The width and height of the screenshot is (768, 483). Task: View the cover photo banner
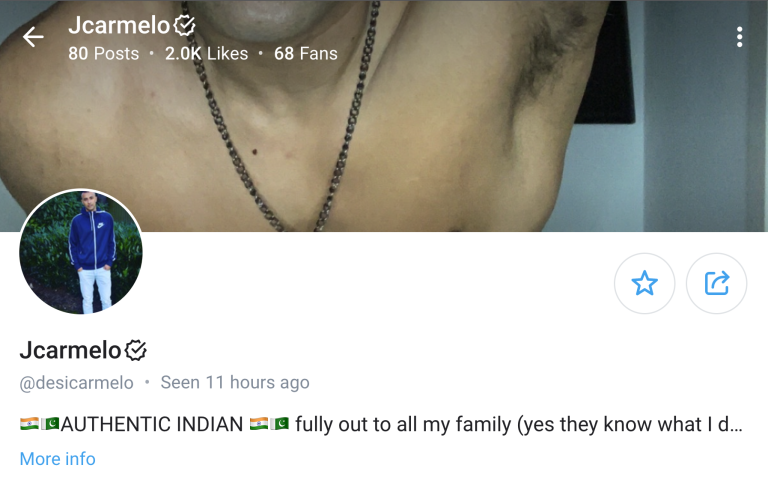coord(384,116)
